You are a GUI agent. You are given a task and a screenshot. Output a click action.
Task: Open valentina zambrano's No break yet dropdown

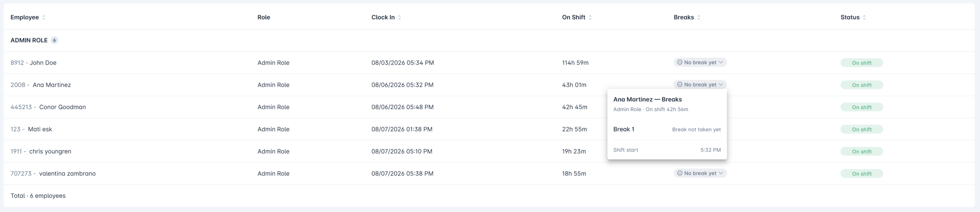(700, 173)
